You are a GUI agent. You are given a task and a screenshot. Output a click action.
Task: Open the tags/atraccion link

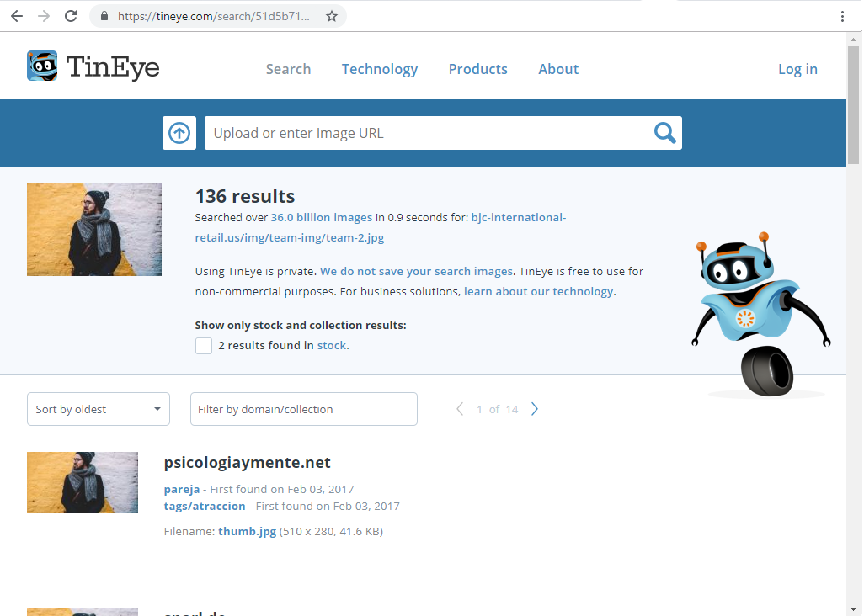(x=205, y=506)
